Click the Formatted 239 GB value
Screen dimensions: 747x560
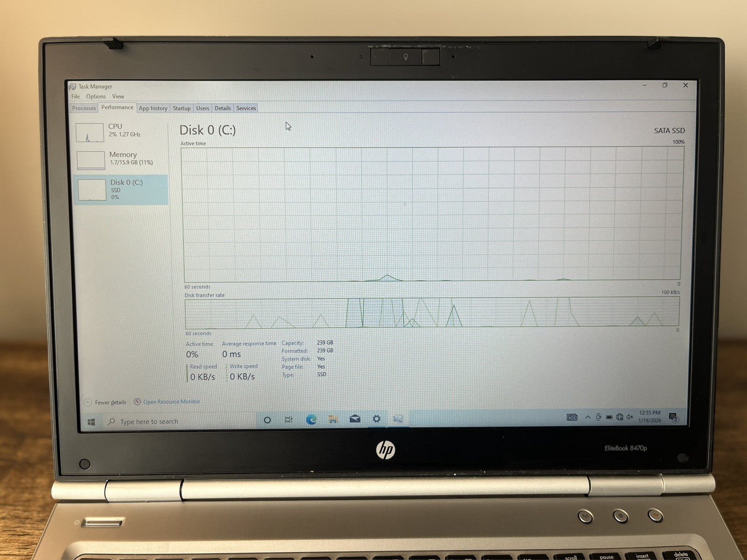(x=325, y=350)
